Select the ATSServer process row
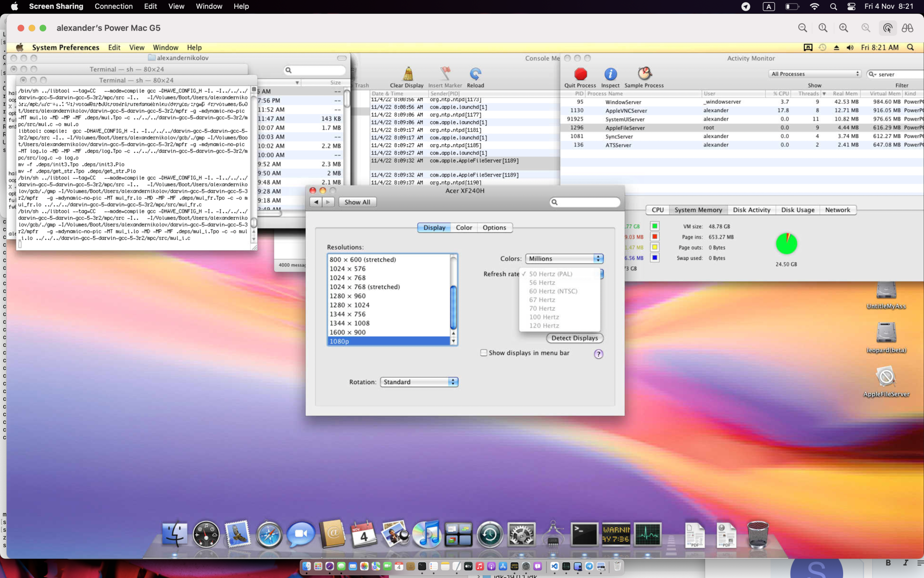Viewport: 924px width, 578px height. (742, 145)
